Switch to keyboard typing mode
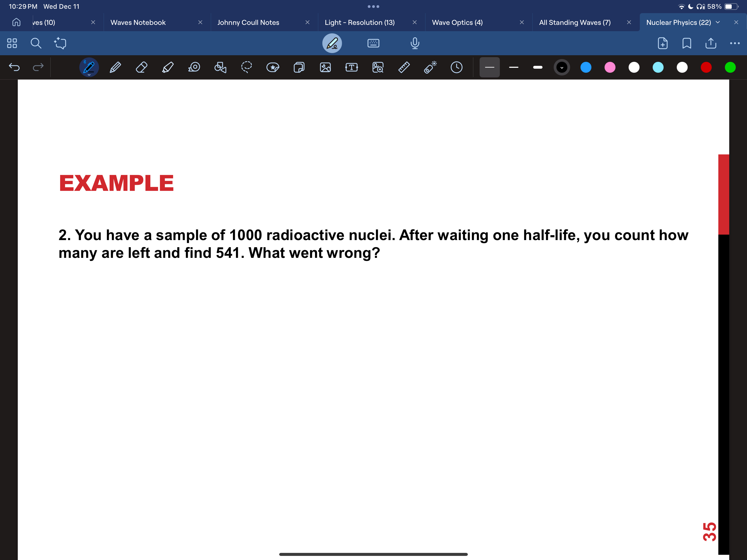The height and width of the screenshot is (560, 747). pyautogui.click(x=373, y=43)
